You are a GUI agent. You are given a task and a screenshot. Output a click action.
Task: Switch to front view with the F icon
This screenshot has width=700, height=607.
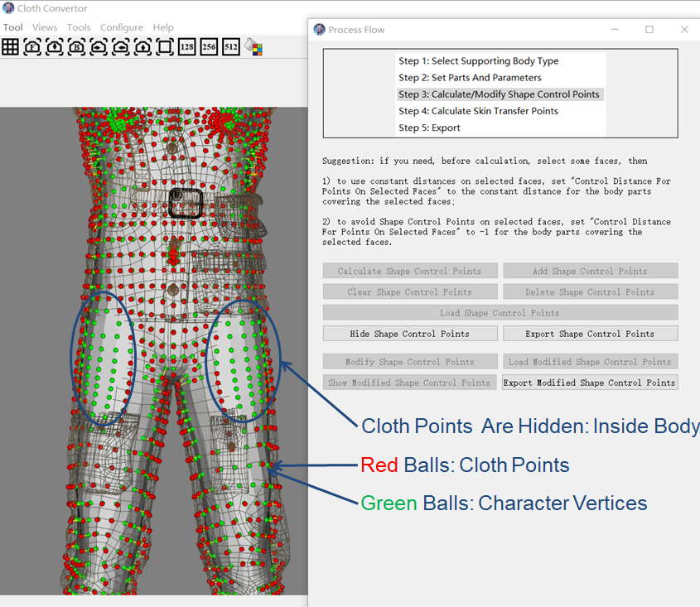(x=32, y=47)
